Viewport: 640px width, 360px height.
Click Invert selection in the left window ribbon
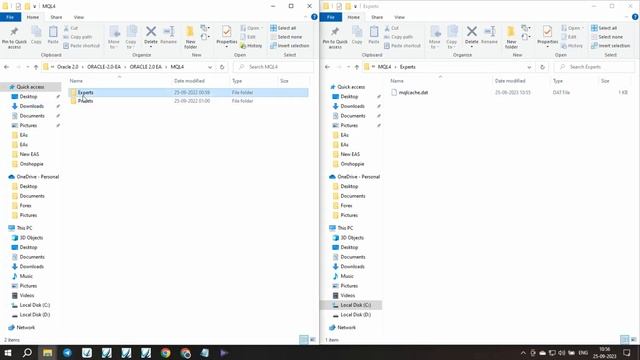tap(289, 46)
